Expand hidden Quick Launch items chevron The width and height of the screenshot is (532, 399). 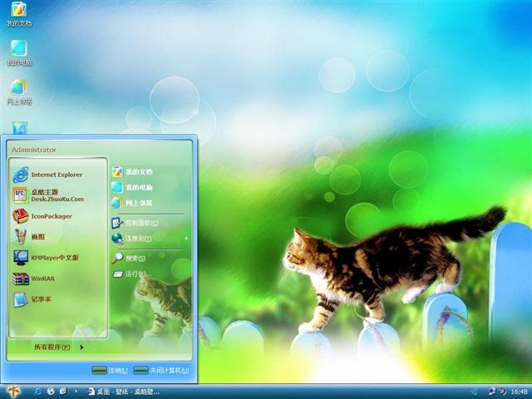pyautogui.click(x=76, y=392)
